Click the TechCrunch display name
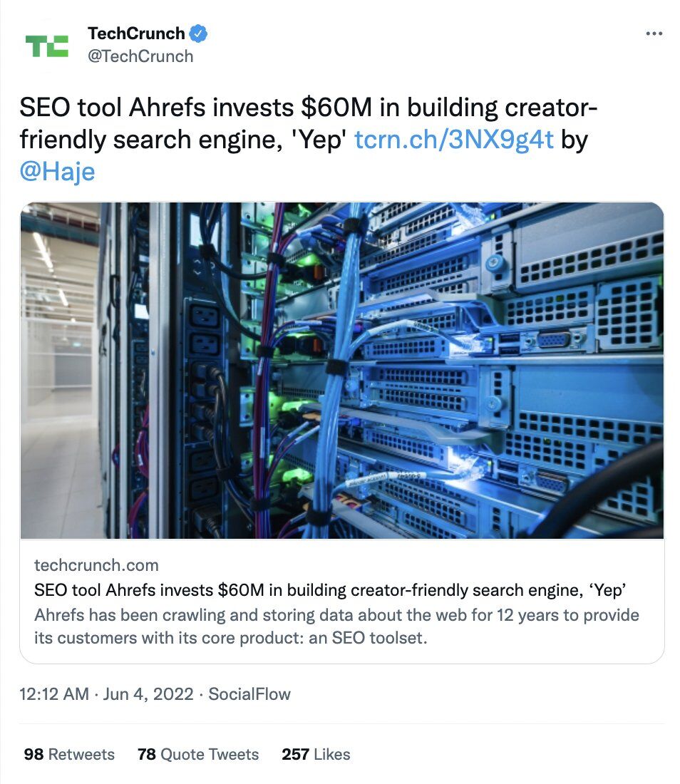 tap(137, 32)
